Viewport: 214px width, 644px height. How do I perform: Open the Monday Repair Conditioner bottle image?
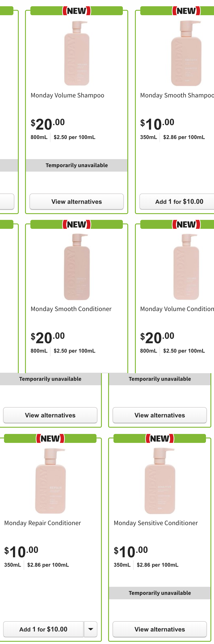pyautogui.click(x=50, y=480)
